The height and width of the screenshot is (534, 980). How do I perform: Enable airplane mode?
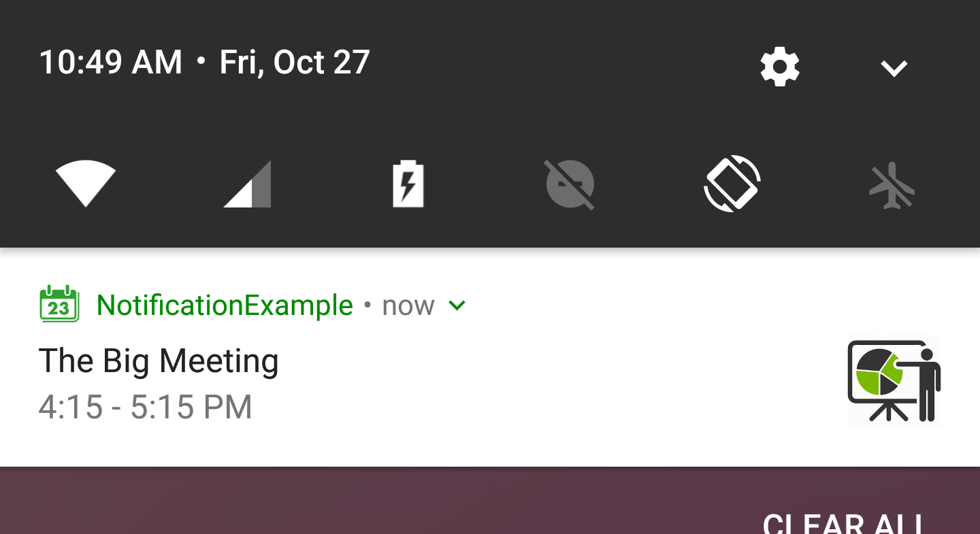tap(892, 184)
